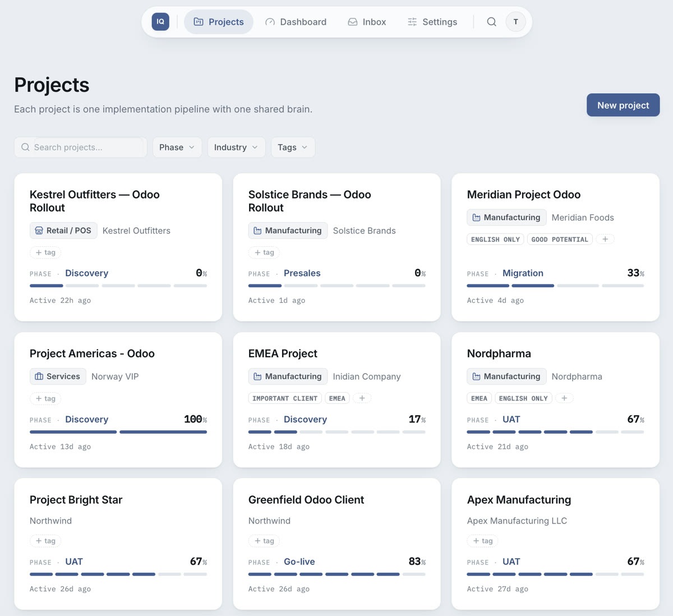Click the magnifier icon inside Search projects field
This screenshot has height=616, width=673.
(25, 148)
